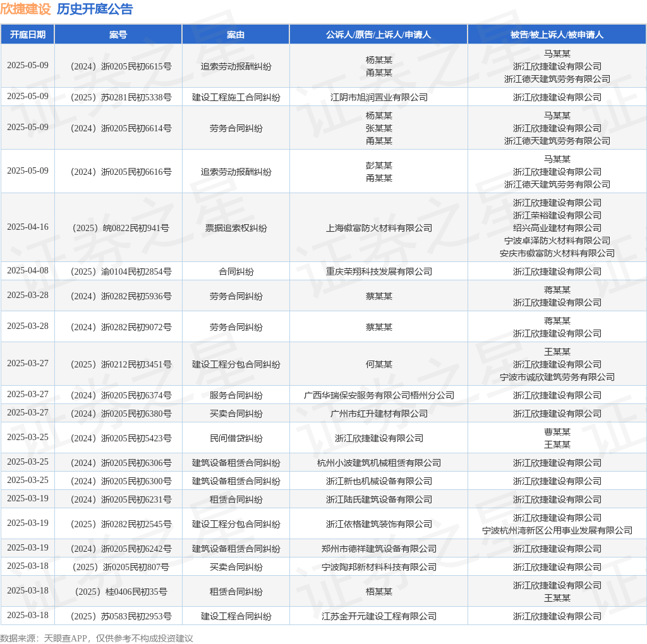Click plaintiff 广西华瑞保安服务有限公司梧州分公司
The image size is (647, 644).
379,395
